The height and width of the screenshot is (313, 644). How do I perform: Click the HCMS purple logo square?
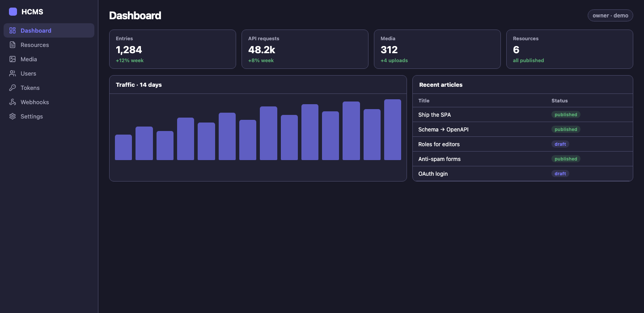13,12
